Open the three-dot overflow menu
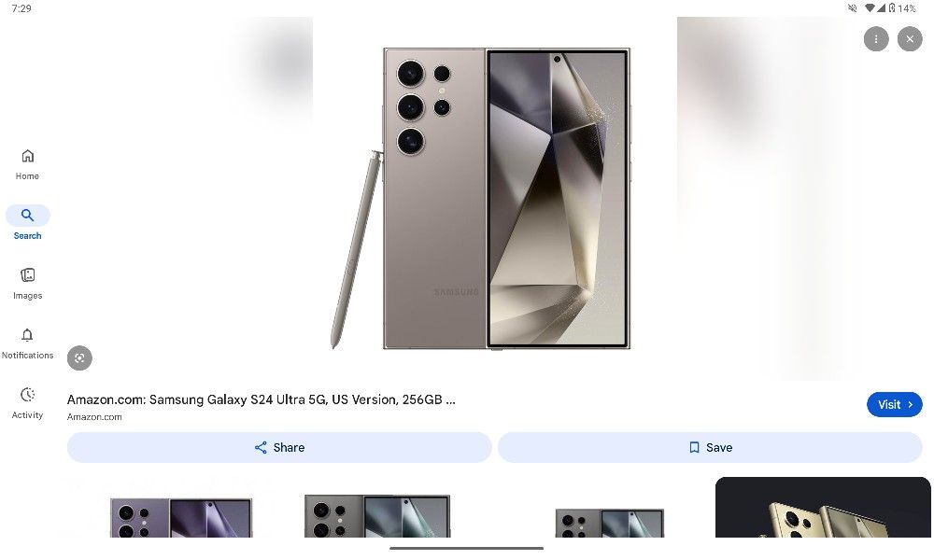Viewport: 934px width, 560px height. 876,39
